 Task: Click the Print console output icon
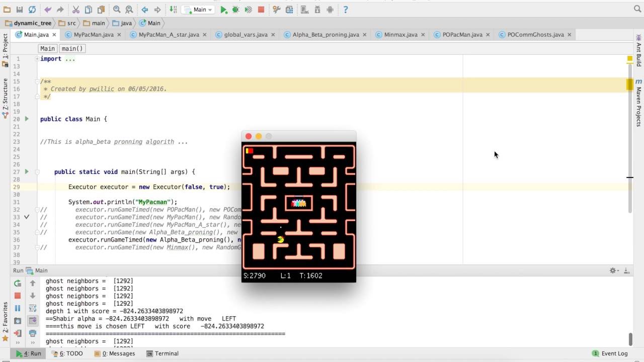(33, 333)
